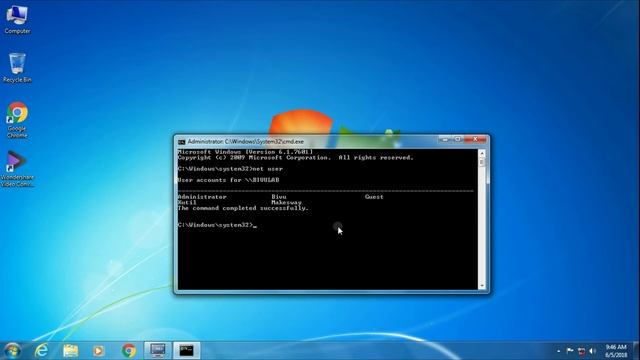
Task: Click the 'Guest' account name in output
Action: (374, 197)
